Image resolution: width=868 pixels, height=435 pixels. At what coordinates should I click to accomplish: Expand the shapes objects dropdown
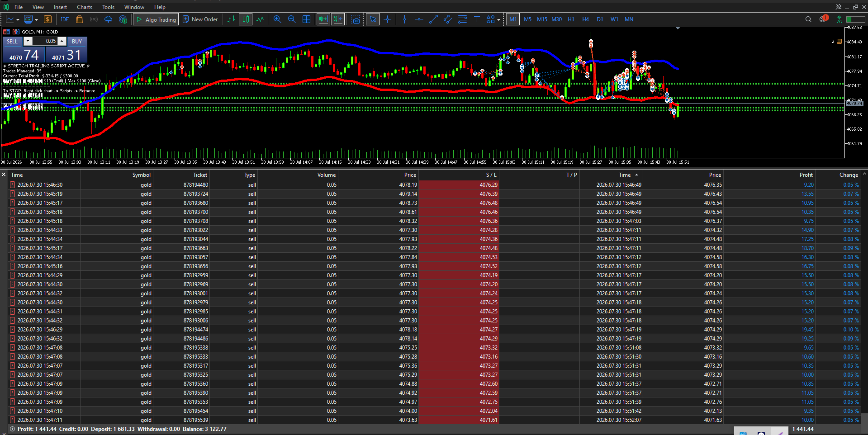point(498,20)
